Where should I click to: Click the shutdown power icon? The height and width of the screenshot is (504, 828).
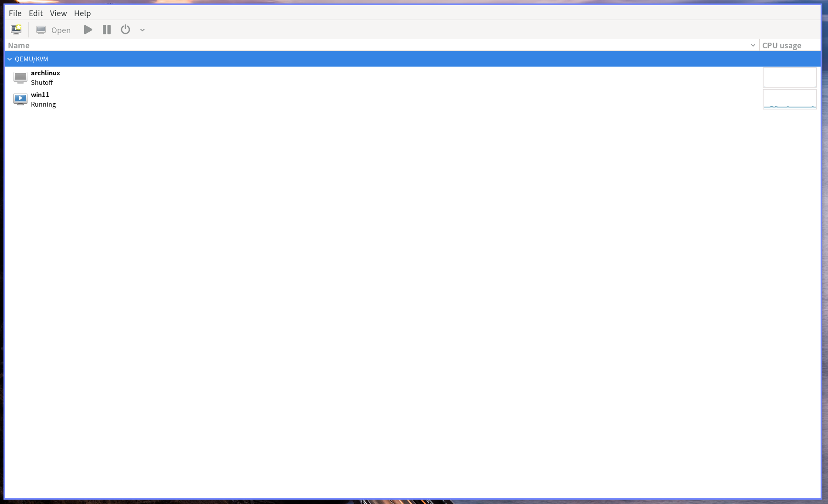click(125, 30)
